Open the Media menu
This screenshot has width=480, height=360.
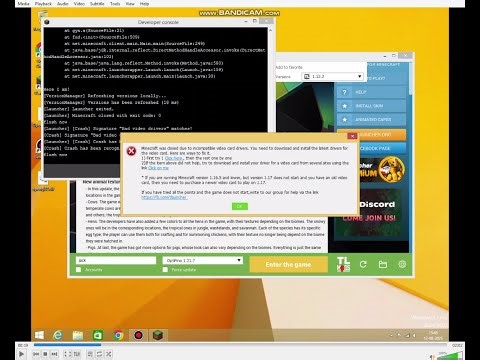pos(23,4)
